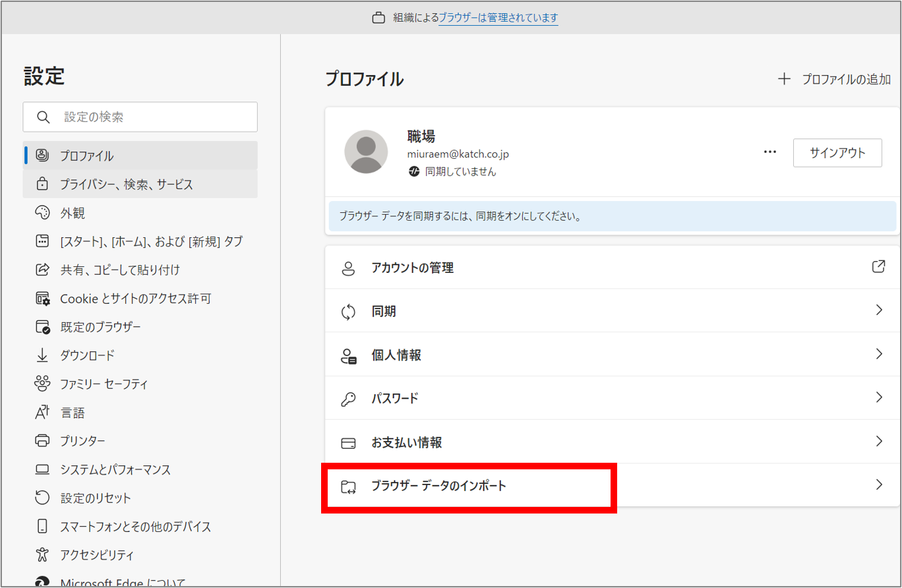902x588 pixels.
Task: Expand the お支払い情報 row chevron
Action: click(x=878, y=441)
